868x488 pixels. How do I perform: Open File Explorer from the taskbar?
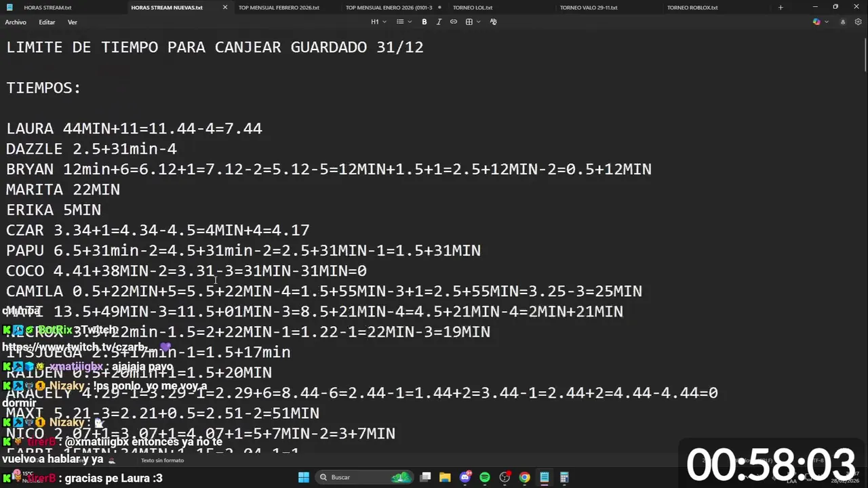pyautogui.click(x=445, y=477)
